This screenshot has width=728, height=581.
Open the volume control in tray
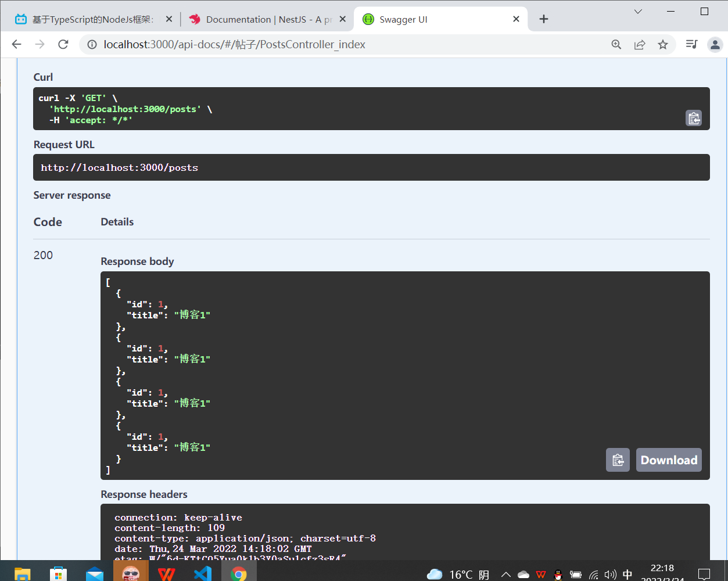coord(611,574)
